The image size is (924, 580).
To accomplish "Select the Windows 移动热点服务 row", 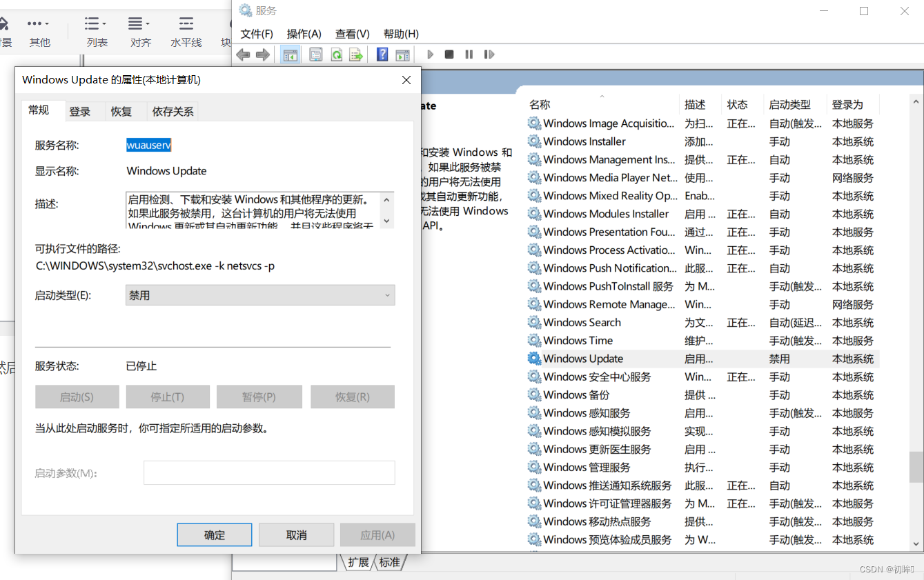I will coord(702,521).
